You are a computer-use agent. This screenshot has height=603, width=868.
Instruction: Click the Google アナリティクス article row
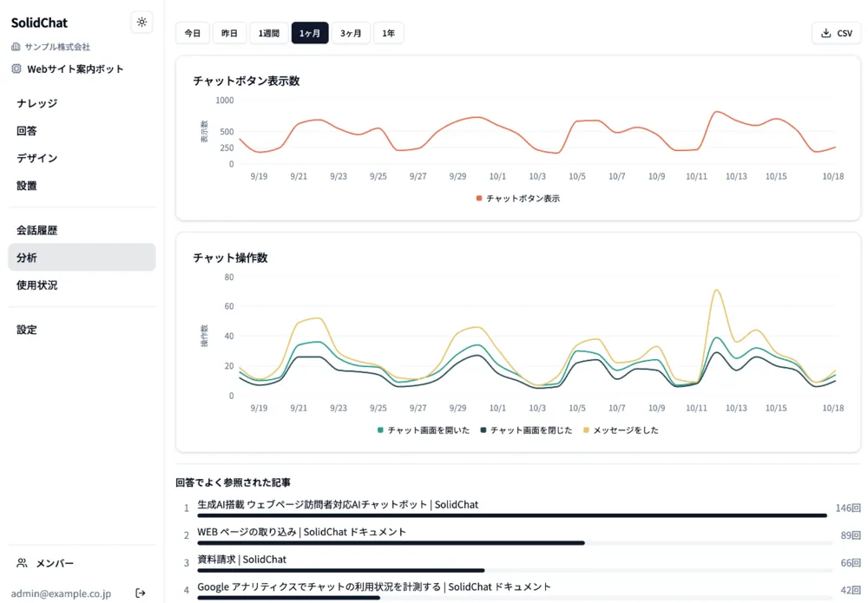coord(373,587)
